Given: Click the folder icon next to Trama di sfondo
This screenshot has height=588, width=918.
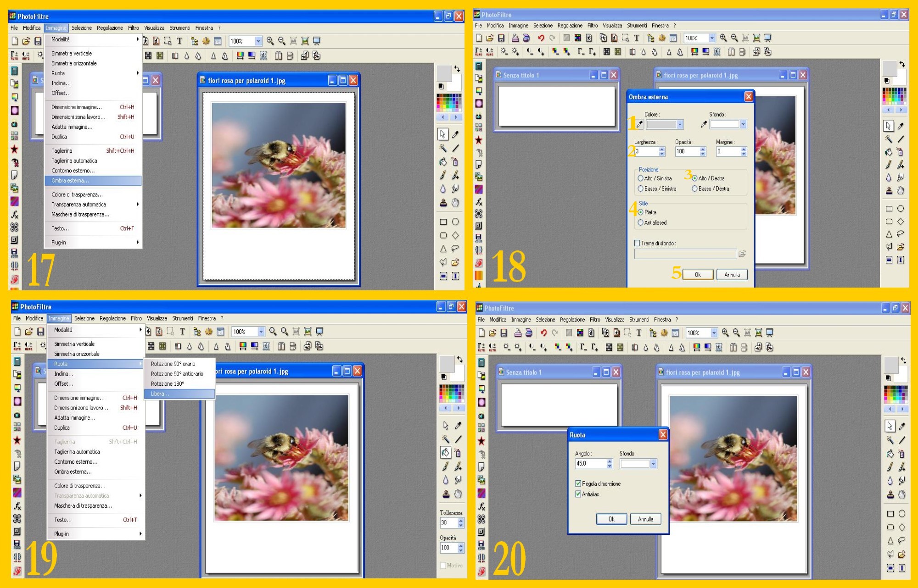Looking at the screenshot, I should tap(742, 254).
